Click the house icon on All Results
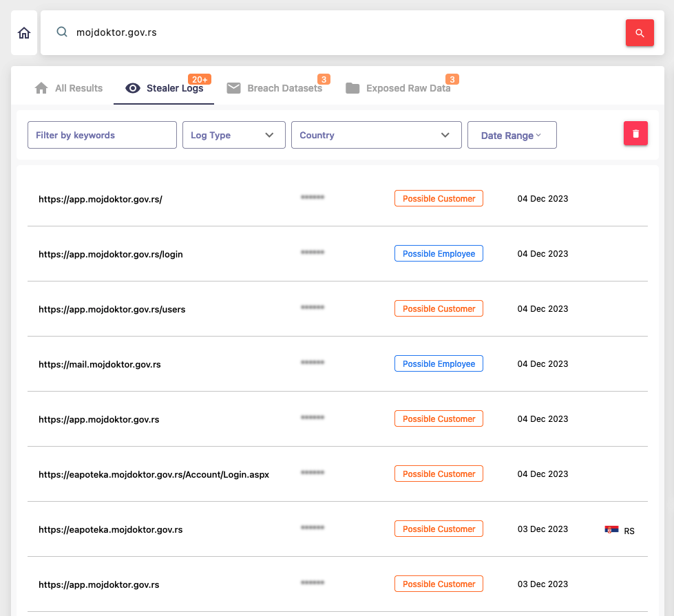Image resolution: width=674 pixels, height=616 pixels. tap(41, 88)
